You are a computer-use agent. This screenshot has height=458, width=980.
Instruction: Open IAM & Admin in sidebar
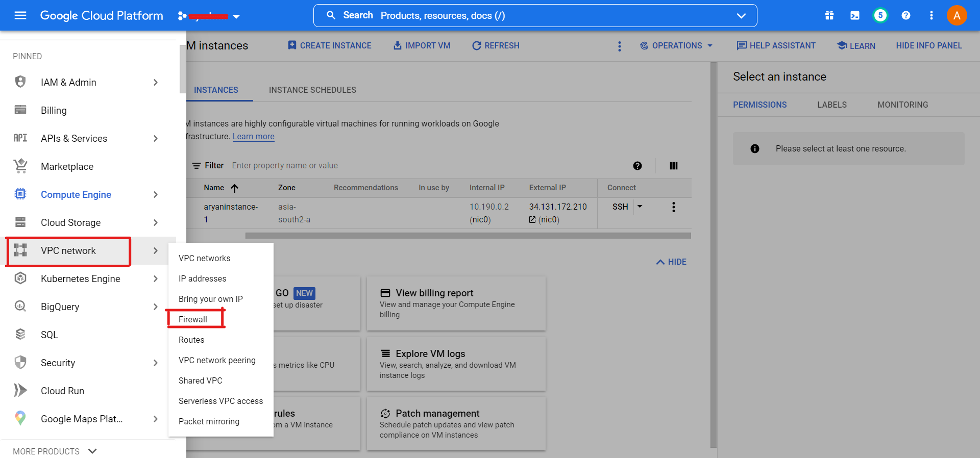coord(68,82)
